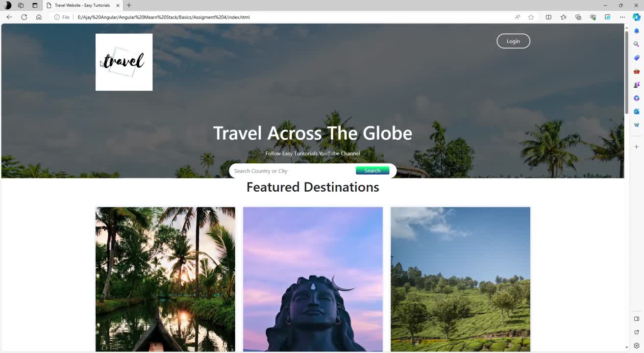The height and width of the screenshot is (353, 644).
Task: Select the Travel Website browser tab
Action: 82,5
